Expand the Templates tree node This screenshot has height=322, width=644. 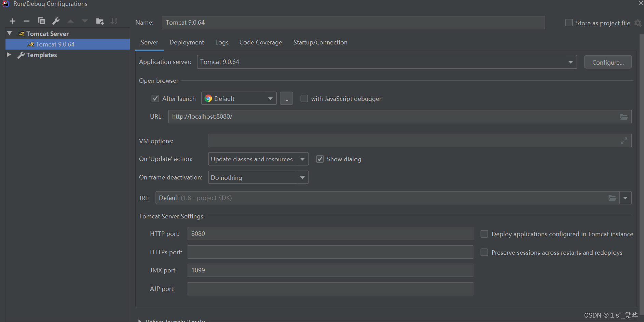[9, 55]
